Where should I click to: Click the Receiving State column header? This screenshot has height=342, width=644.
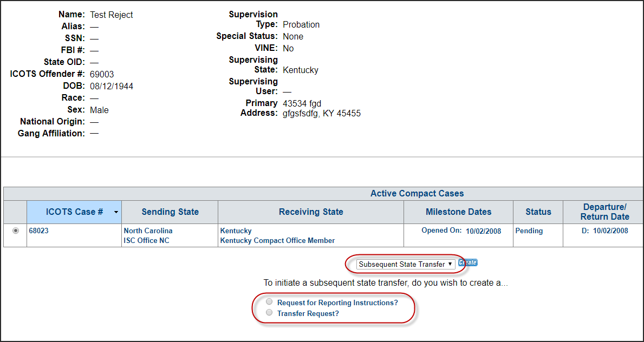(311, 212)
